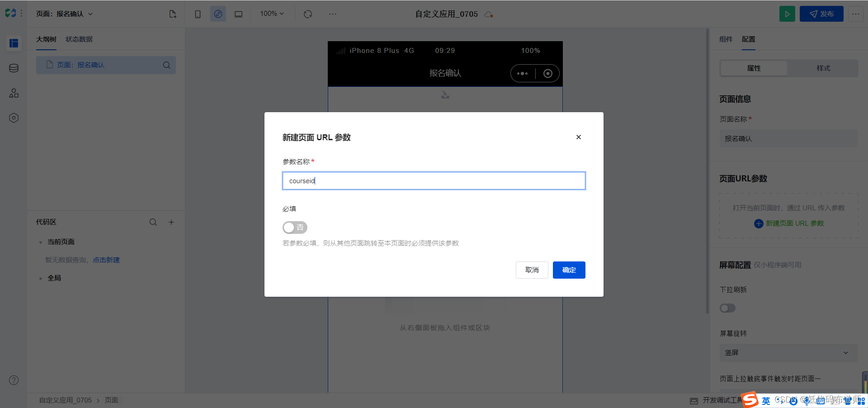The image size is (868, 408).
Task: Open the page selector 页面: 报名确认 dropdown
Action: (x=65, y=14)
